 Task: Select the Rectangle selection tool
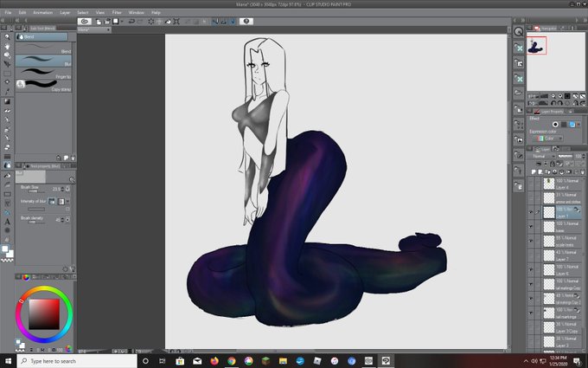click(7, 74)
